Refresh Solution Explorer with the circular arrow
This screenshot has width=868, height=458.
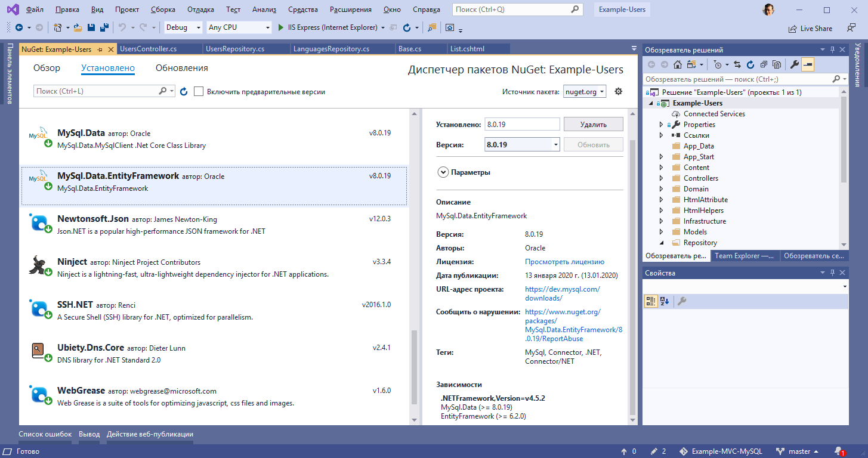coord(750,64)
